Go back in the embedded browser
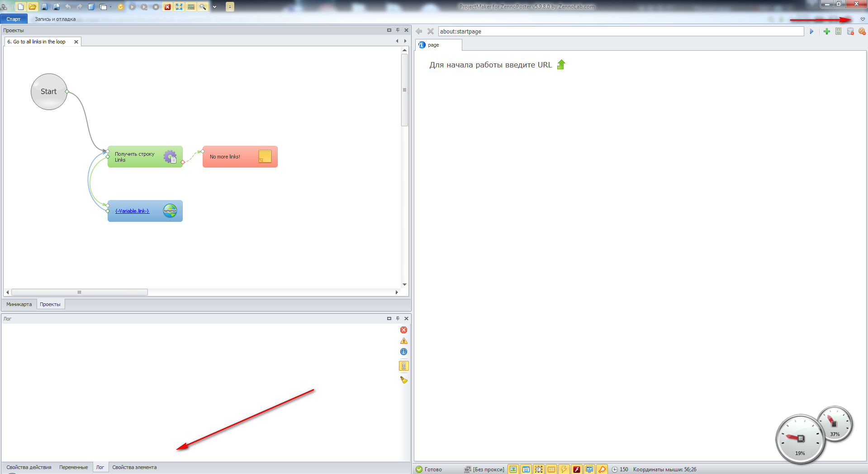Viewport: 868px width, 474px height. (419, 31)
